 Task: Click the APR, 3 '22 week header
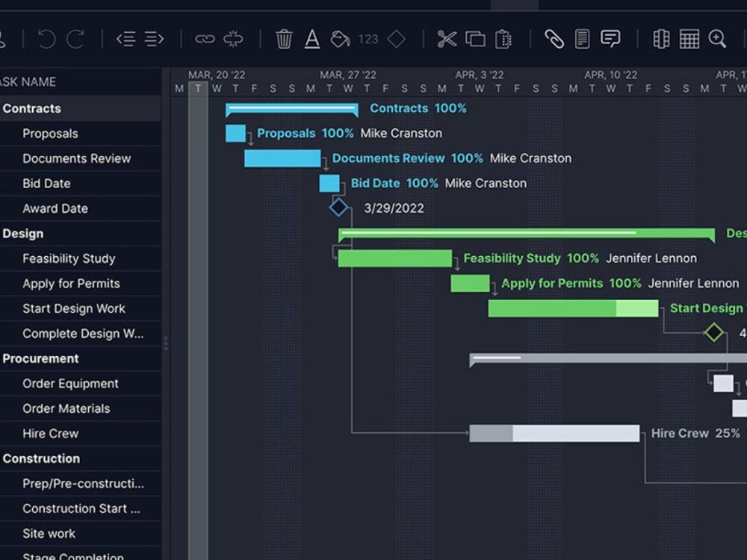tap(480, 75)
